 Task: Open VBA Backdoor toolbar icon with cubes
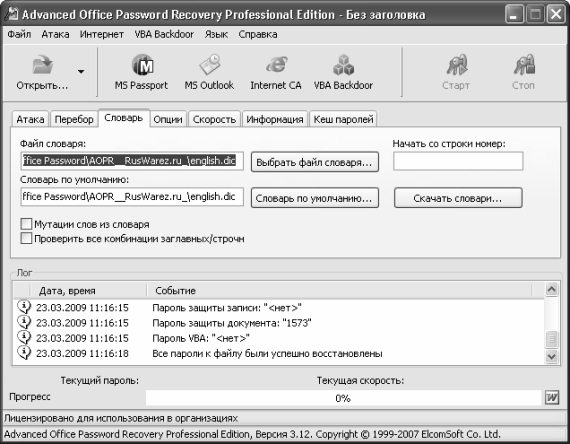343,65
